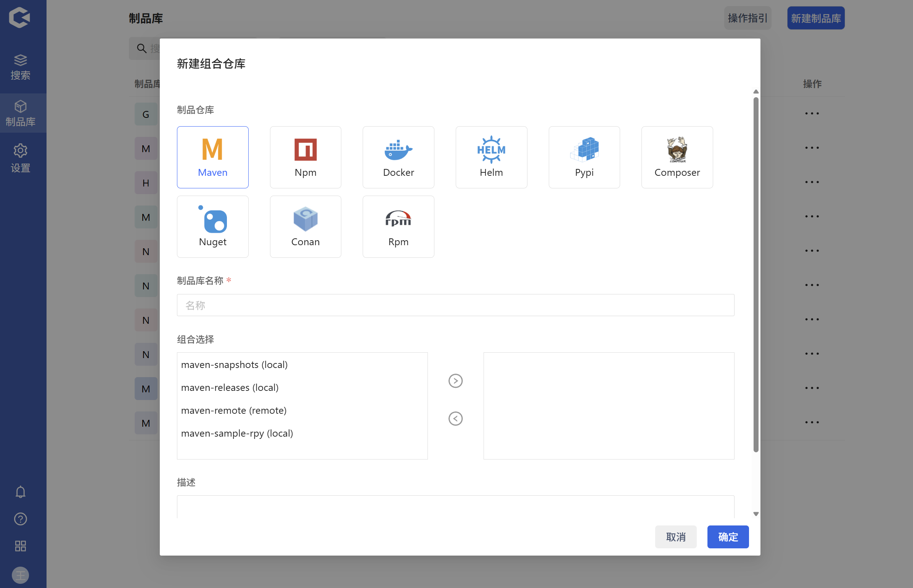Go to 搜索 search in sidebar
This screenshot has height=588, width=913.
tap(20, 67)
